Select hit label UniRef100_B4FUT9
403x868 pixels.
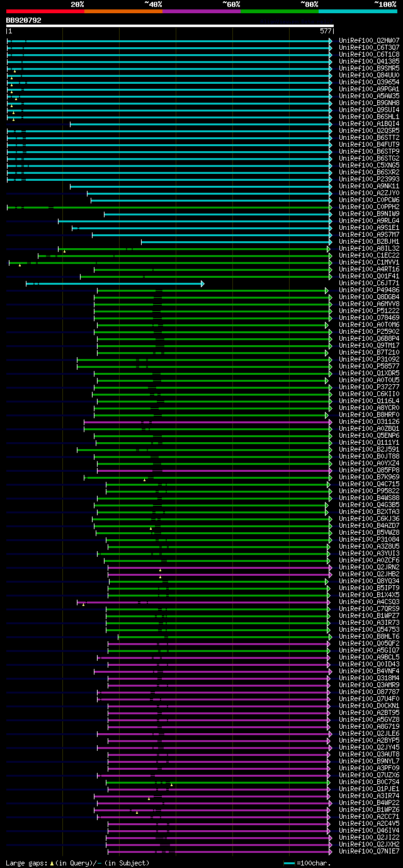click(369, 144)
